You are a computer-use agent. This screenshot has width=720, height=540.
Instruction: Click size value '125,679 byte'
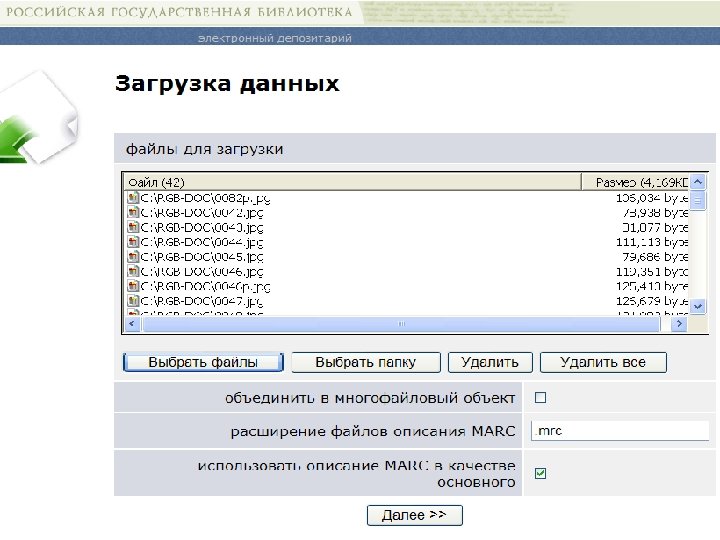click(x=652, y=301)
